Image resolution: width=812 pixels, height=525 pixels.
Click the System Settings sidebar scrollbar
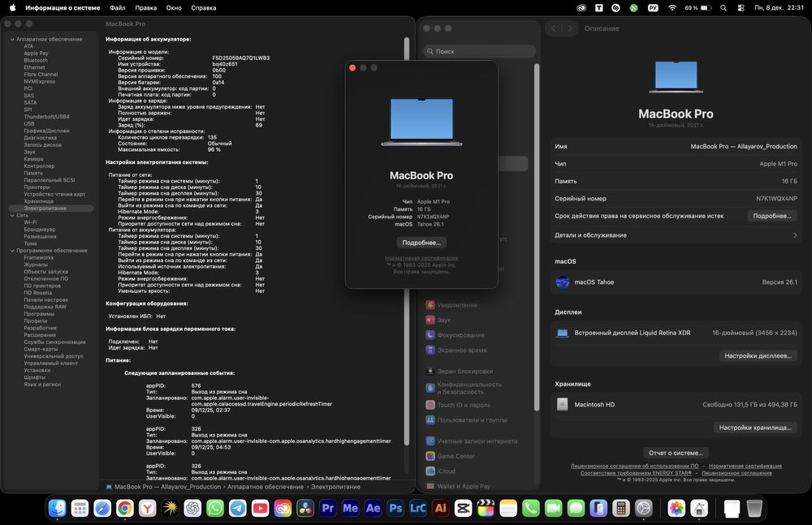[x=537, y=237]
